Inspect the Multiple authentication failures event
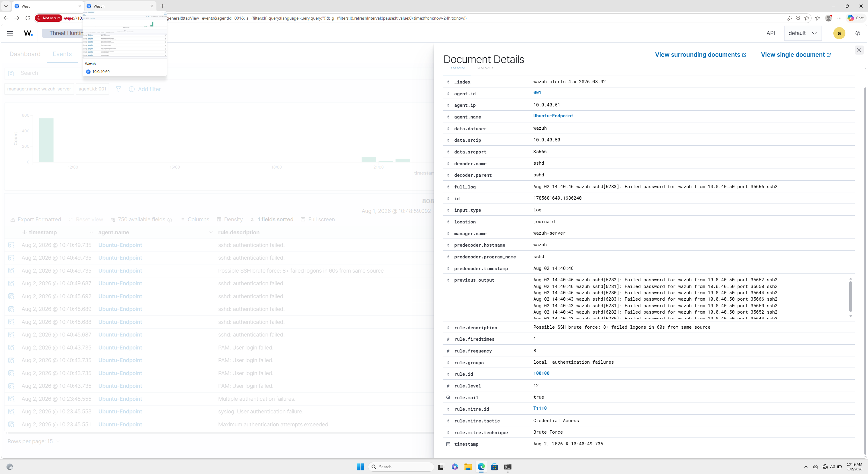868x474 pixels. click(x=11, y=399)
